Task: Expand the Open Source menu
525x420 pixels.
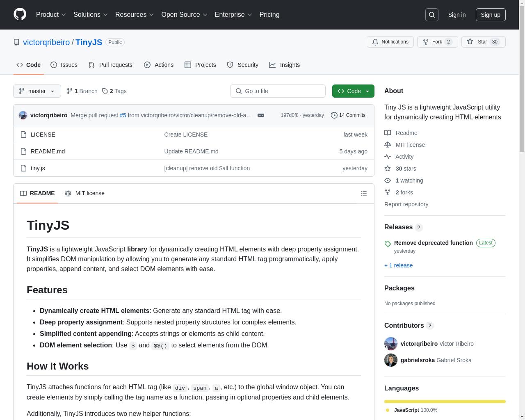Action: point(184,14)
